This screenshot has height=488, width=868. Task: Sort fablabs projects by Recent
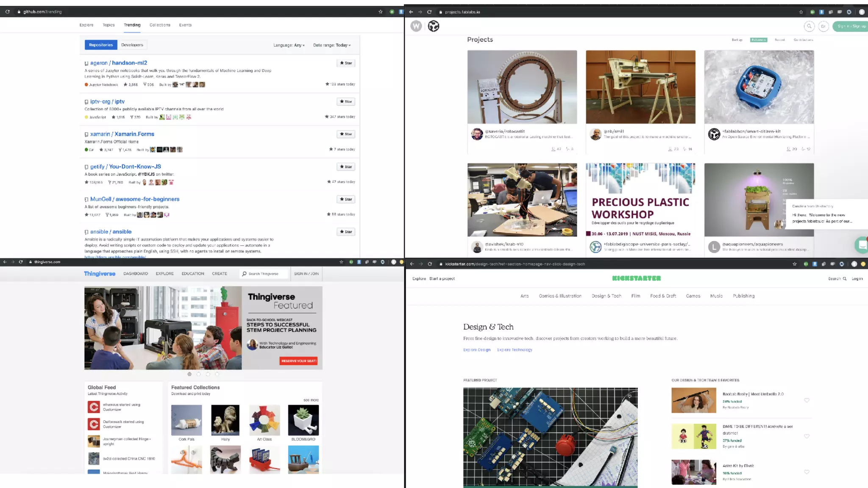point(779,40)
